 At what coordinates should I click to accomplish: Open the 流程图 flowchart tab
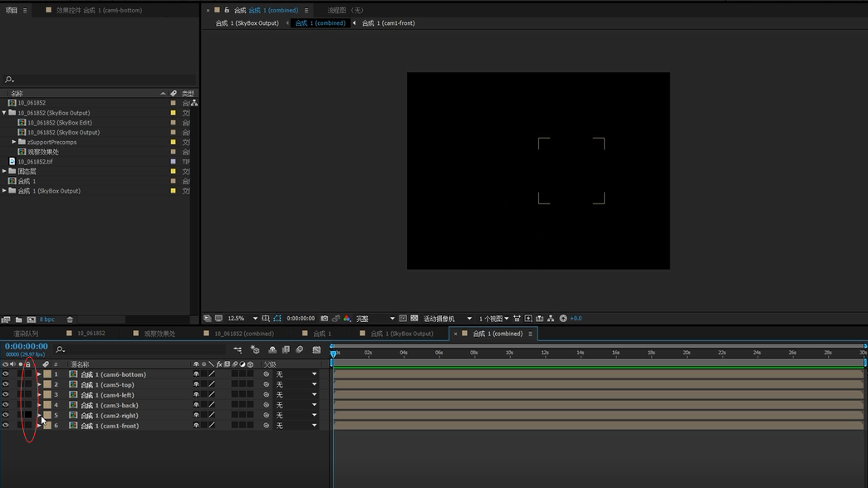(x=345, y=10)
